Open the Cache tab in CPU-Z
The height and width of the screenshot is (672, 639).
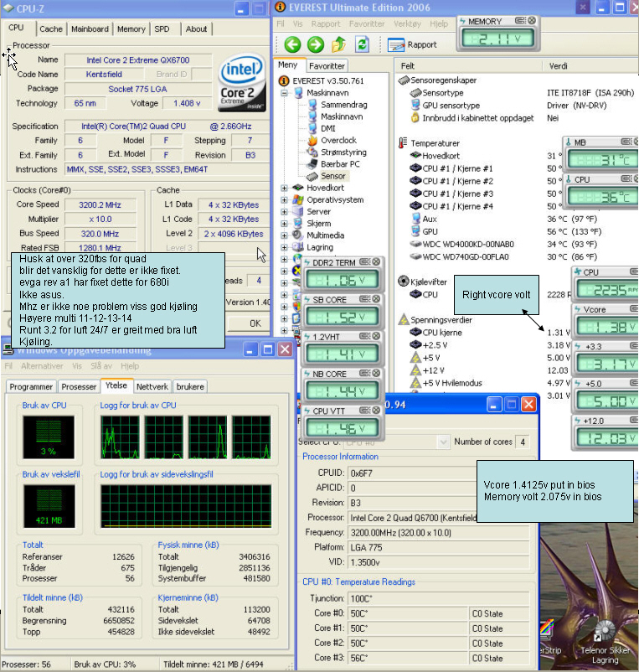[51, 29]
